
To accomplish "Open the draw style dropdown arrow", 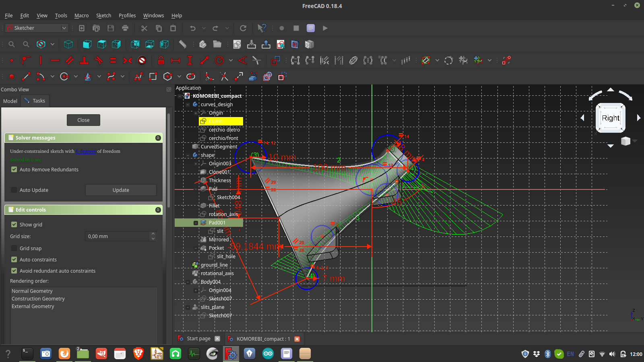I will click(x=52, y=44).
